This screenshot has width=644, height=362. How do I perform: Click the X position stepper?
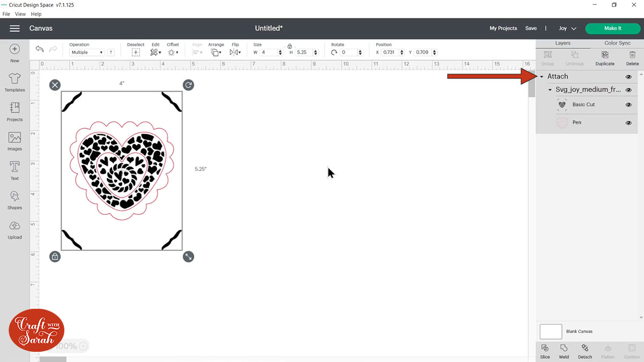coord(402,53)
